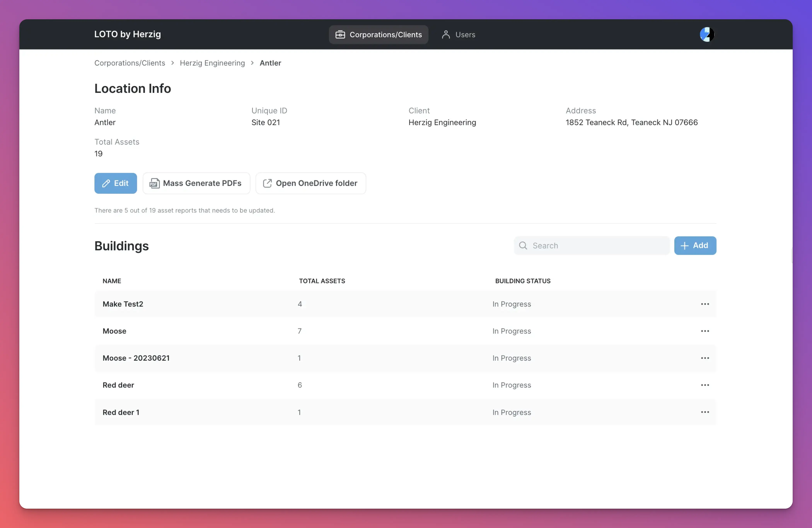Expand actions menu for Red deer 1

[x=705, y=412]
